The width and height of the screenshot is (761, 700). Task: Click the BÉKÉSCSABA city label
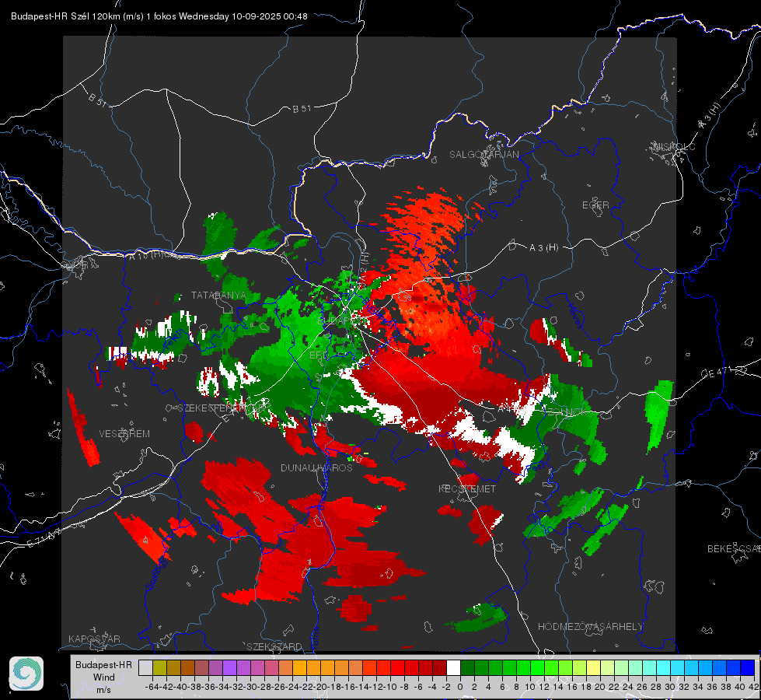pos(734,548)
